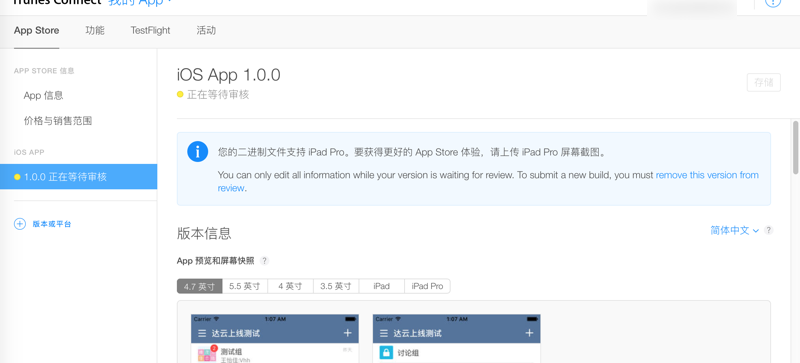800x363 pixels.
Task: Click first screenshot thumbnail with 测试组
Action: (x=274, y=338)
